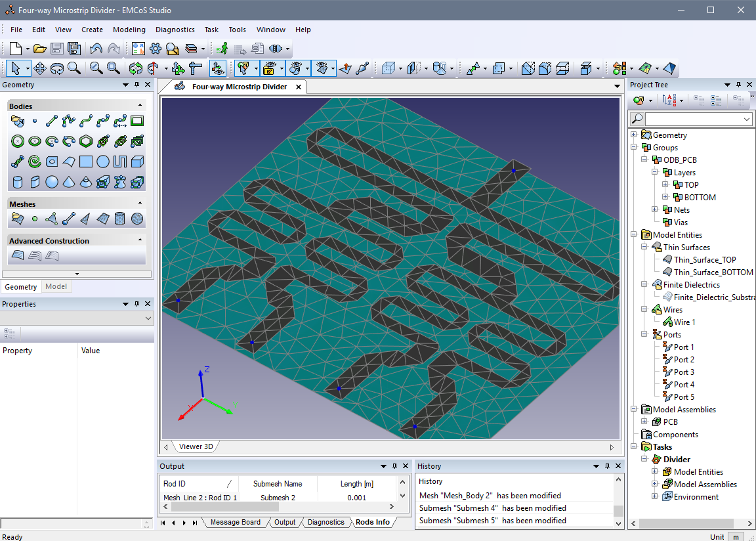The width and height of the screenshot is (756, 541).
Task: Toggle pin on the Geometry panel
Action: click(x=136, y=85)
